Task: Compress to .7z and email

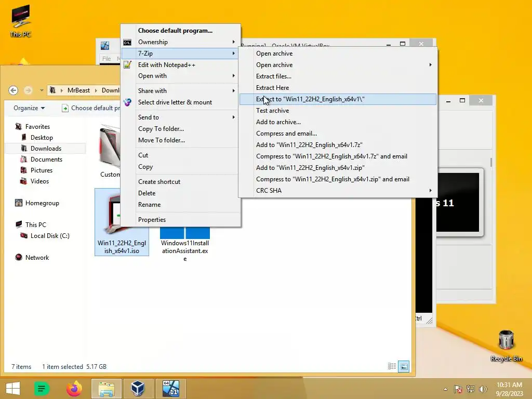Action: coord(338,156)
